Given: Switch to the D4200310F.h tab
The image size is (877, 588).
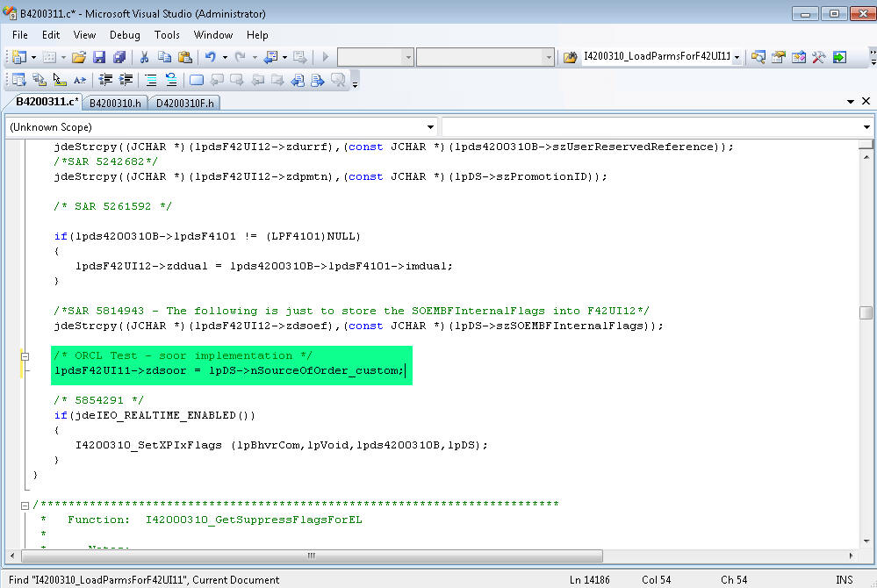Looking at the screenshot, I should click(185, 103).
